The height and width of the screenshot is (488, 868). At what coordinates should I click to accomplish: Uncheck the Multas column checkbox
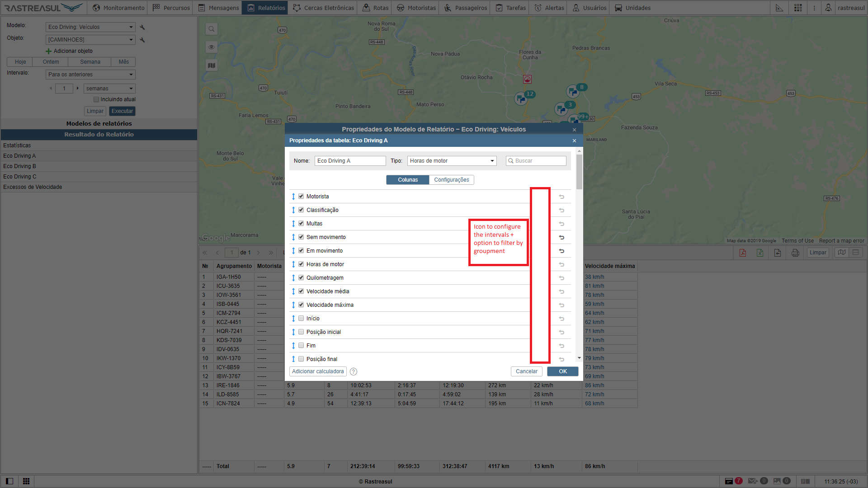click(301, 224)
